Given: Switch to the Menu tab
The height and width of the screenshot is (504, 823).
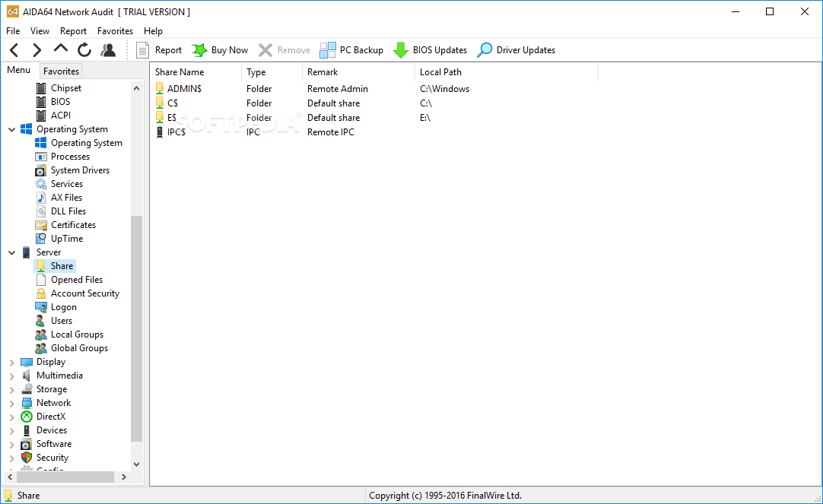Looking at the screenshot, I should pos(18,70).
